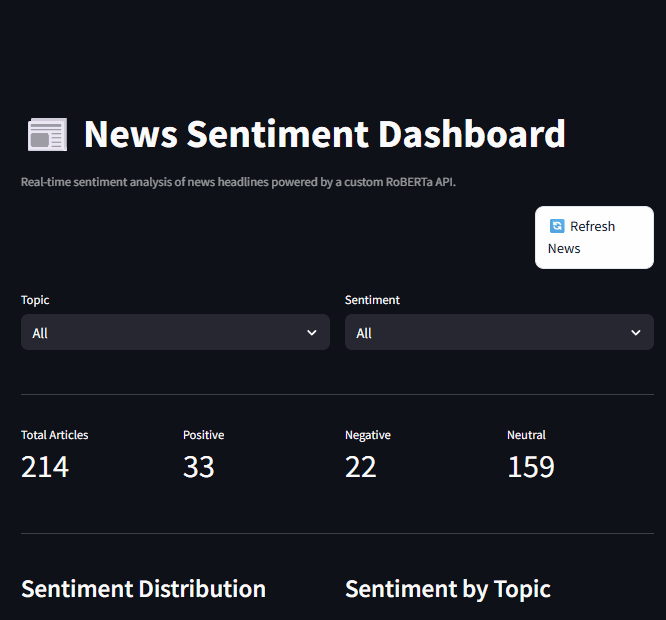
Task: Click the Sentiment label above the dropdown
Action: coord(372,300)
